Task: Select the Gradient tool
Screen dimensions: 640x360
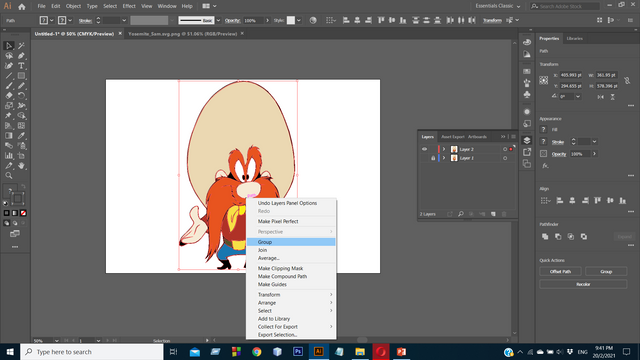Action: pyautogui.click(x=9, y=136)
